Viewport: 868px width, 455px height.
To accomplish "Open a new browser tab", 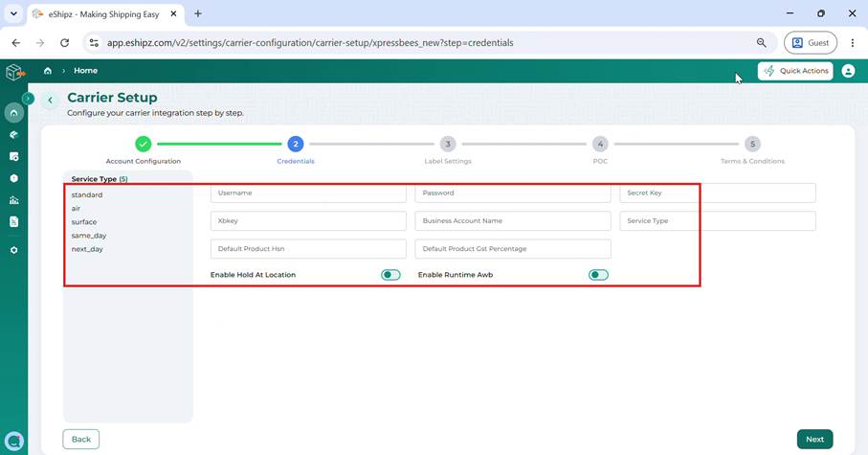I will point(198,13).
